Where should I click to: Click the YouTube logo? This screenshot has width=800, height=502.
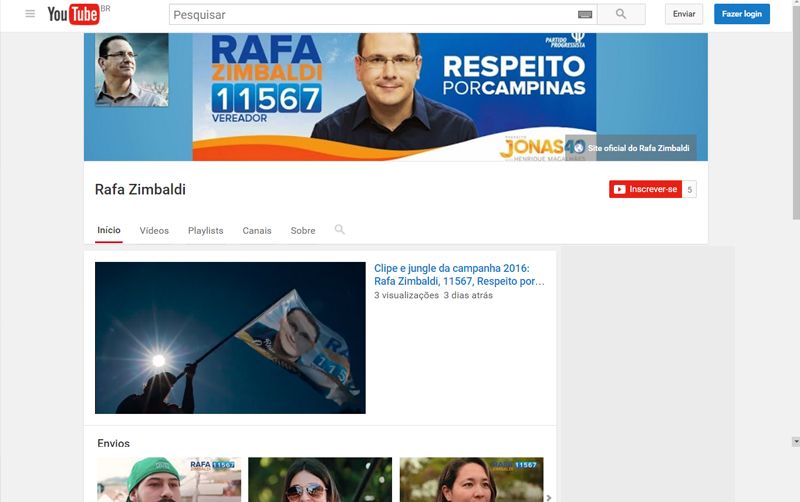tap(73, 14)
